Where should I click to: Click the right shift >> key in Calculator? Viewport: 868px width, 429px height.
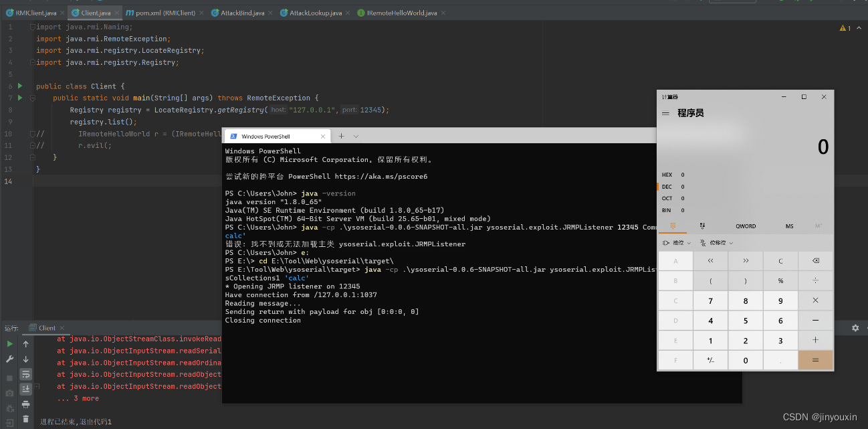click(x=746, y=261)
